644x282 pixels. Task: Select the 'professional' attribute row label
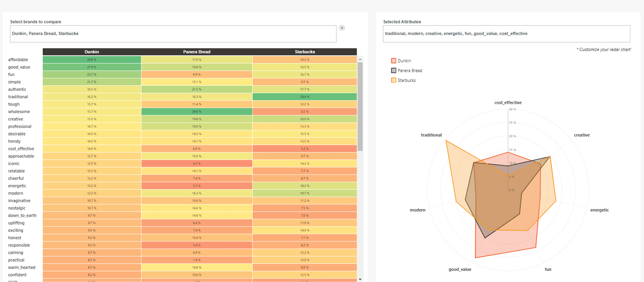20,126
